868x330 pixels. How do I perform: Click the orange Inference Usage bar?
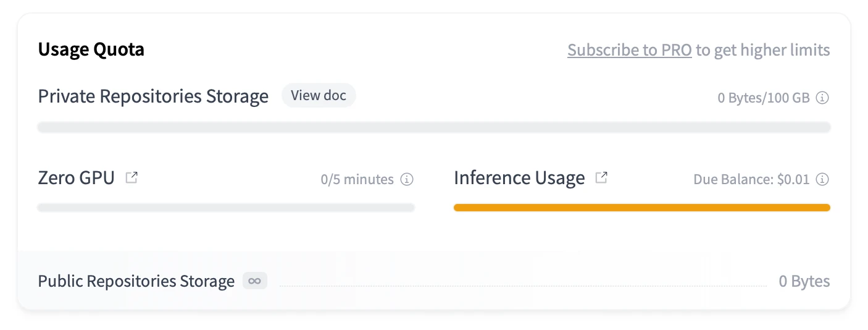coord(642,208)
